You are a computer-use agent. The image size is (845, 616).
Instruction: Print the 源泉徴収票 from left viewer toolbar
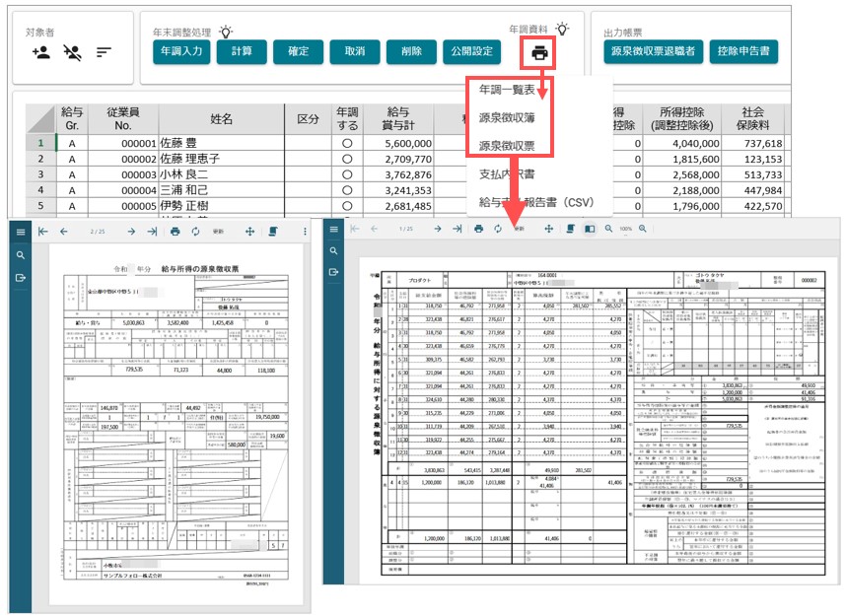tap(175, 232)
